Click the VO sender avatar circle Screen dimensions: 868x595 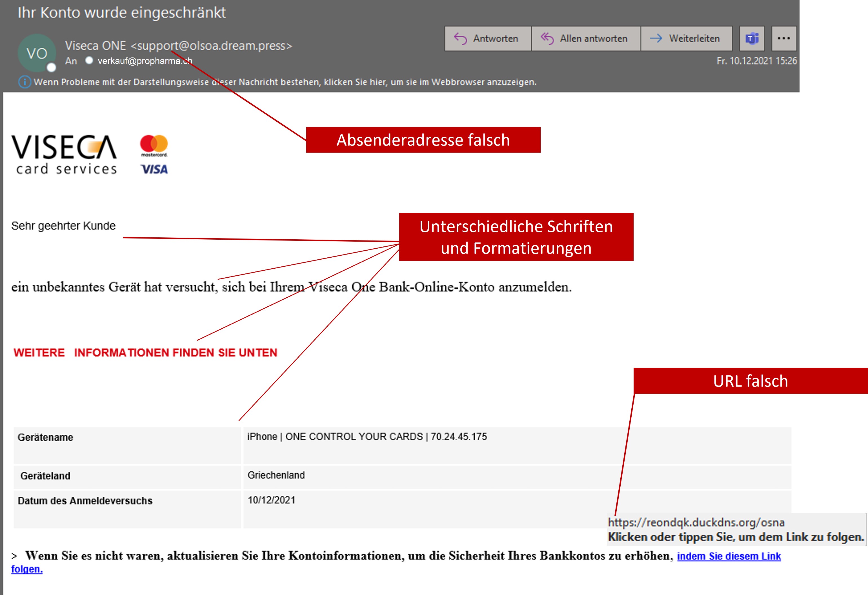pos(37,53)
